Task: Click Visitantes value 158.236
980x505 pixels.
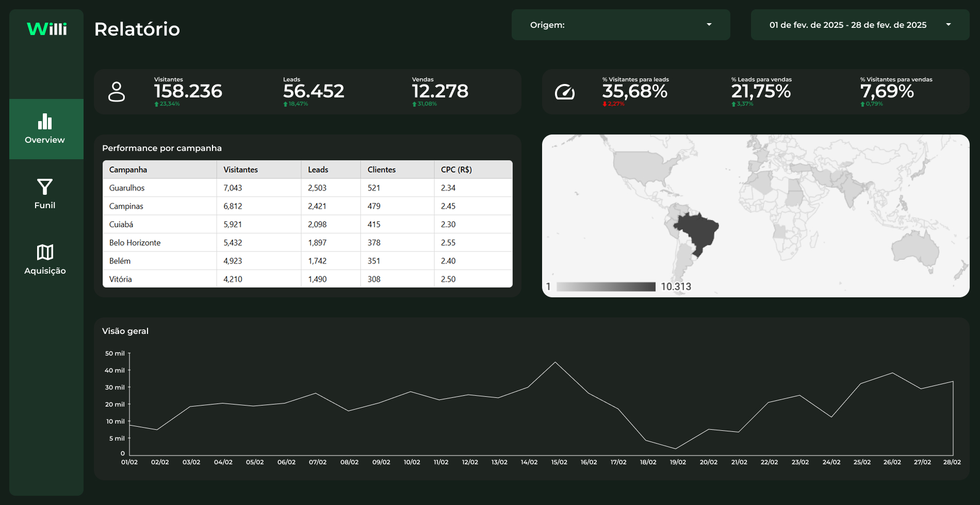Action: (x=188, y=91)
